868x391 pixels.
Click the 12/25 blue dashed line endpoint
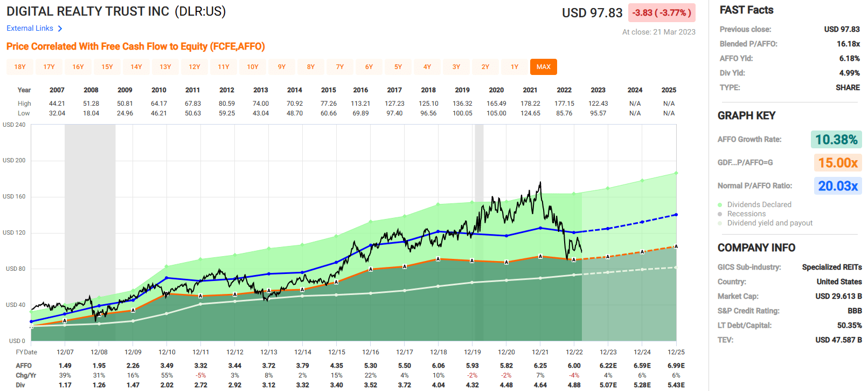[676, 215]
